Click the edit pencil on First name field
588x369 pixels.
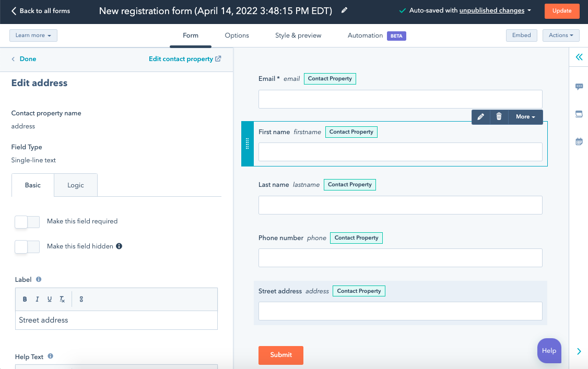point(481,117)
